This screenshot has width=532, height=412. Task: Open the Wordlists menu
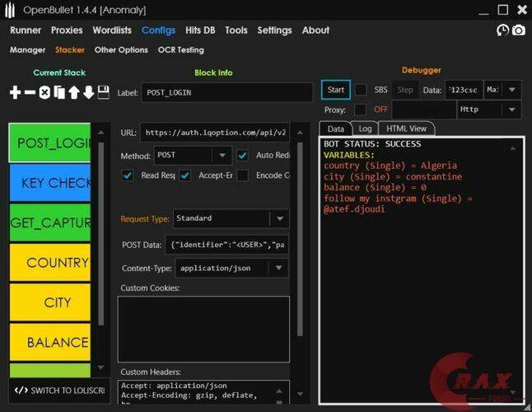(112, 30)
